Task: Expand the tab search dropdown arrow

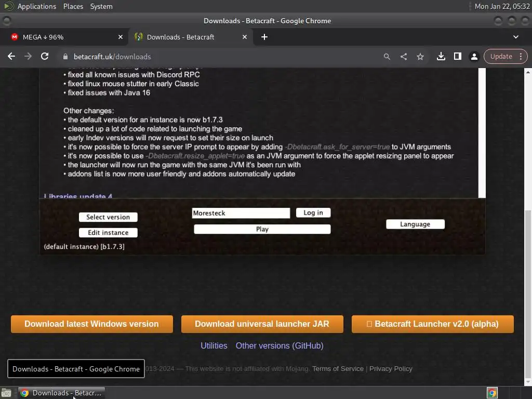Action: click(x=516, y=37)
